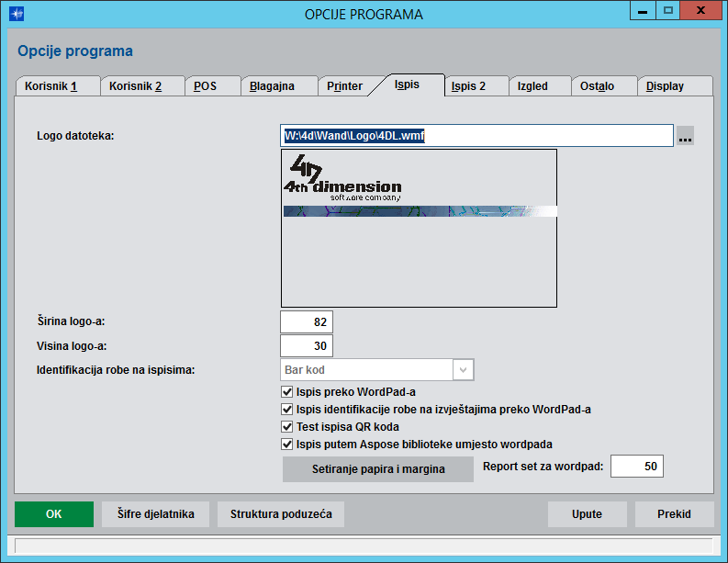728x563 pixels.
Task: Open the Display tab
Action: click(675, 86)
